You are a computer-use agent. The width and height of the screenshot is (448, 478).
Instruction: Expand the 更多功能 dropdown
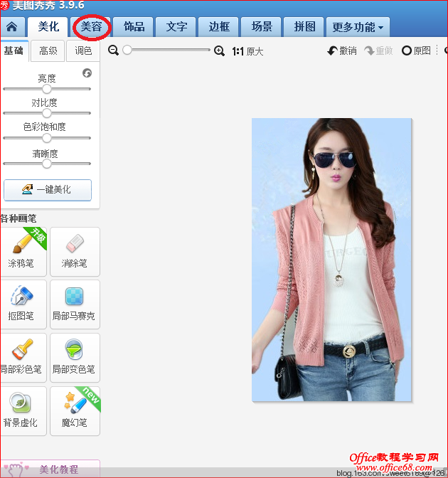click(358, 27)
